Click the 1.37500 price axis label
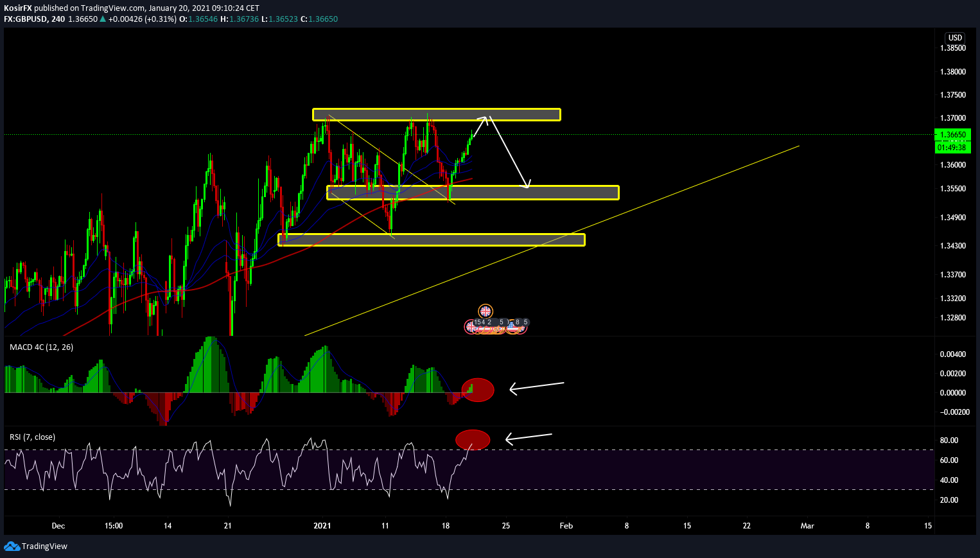This screenshot has width=980, height=558. pos(953,95)
